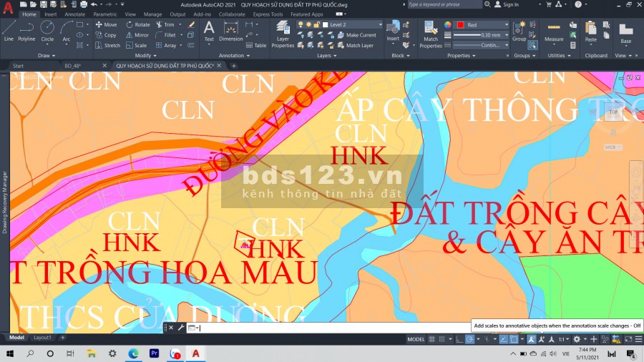Click the Plot printer icon
The height and width of the screenshot is (362, 644).
click(x=84, y=4)
